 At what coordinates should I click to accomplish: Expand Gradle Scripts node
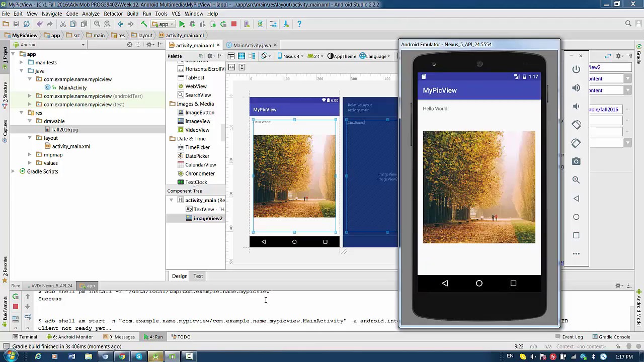(x=13, y=171)
